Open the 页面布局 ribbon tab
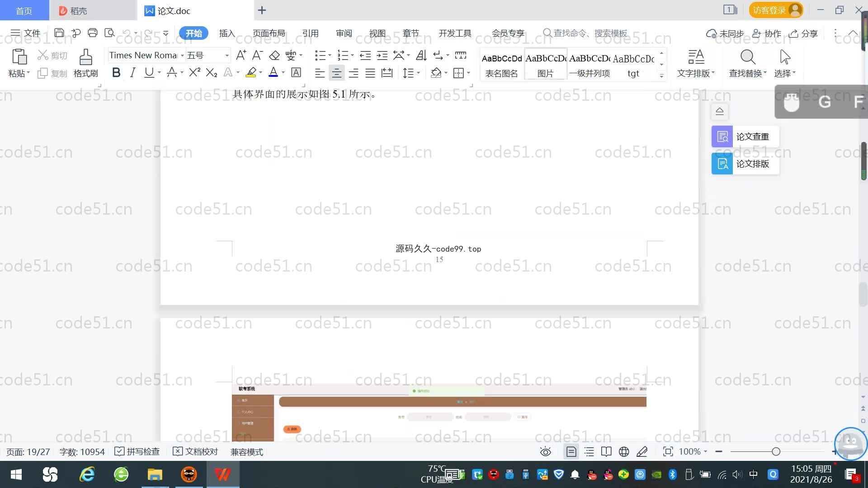This screenshot has height=488, width=868. (x=269, y=33)
